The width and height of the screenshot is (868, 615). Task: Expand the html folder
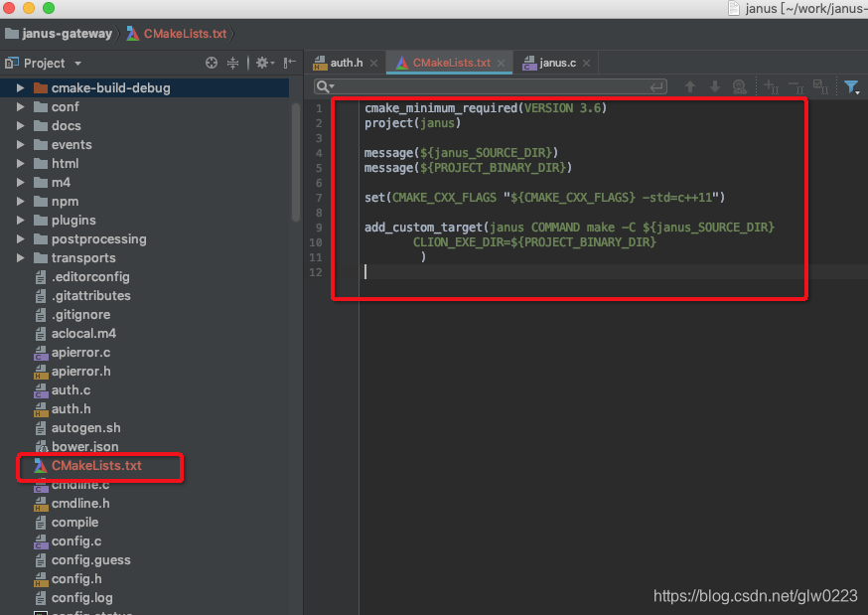[x=21, y=163]
